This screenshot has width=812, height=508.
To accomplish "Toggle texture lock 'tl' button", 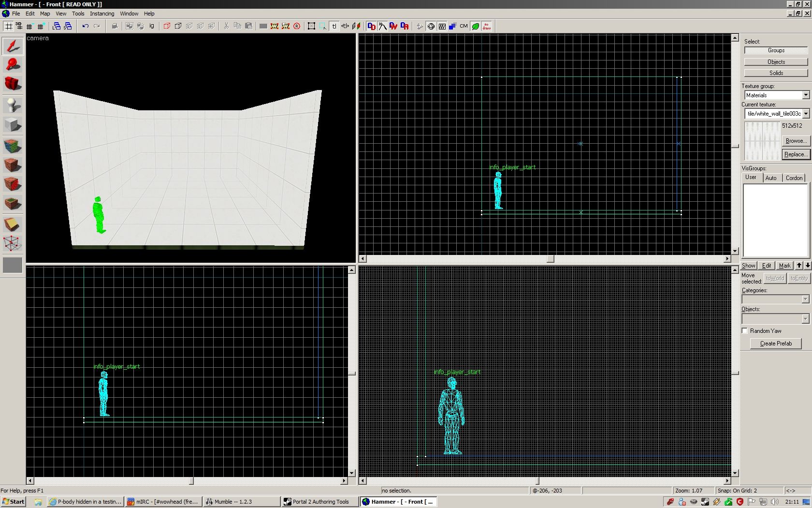I will coord(334,26).
